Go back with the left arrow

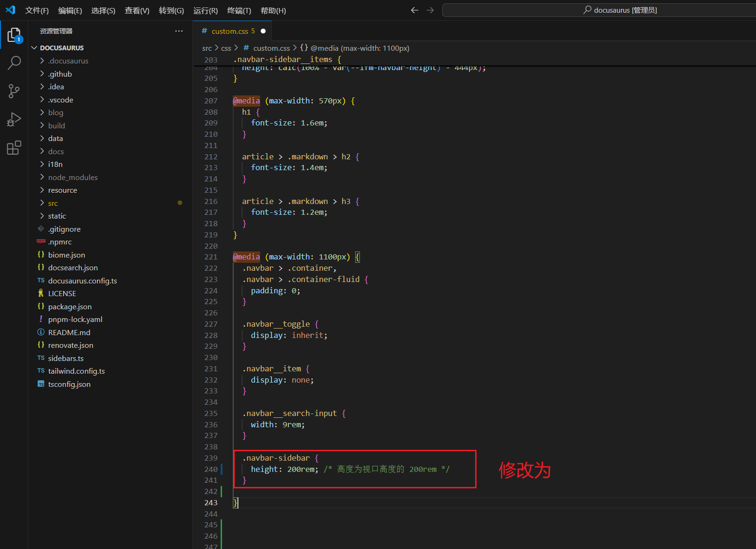414,10
